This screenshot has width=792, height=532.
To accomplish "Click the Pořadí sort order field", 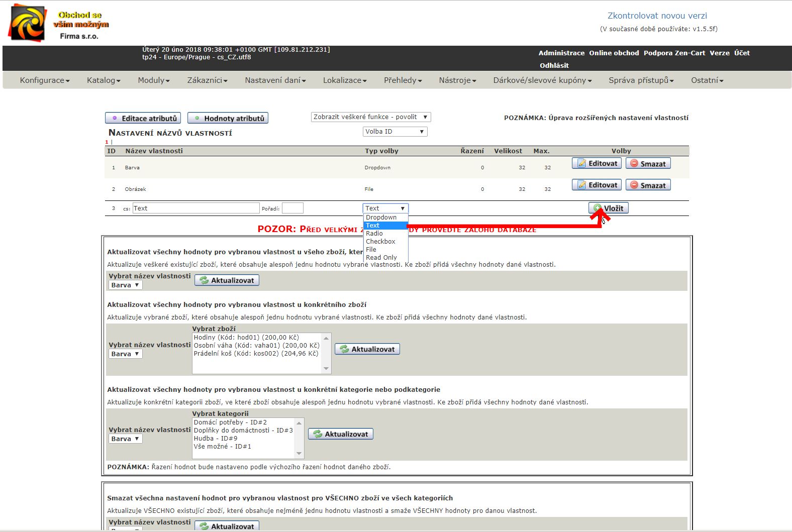I will tap(292, 208).
